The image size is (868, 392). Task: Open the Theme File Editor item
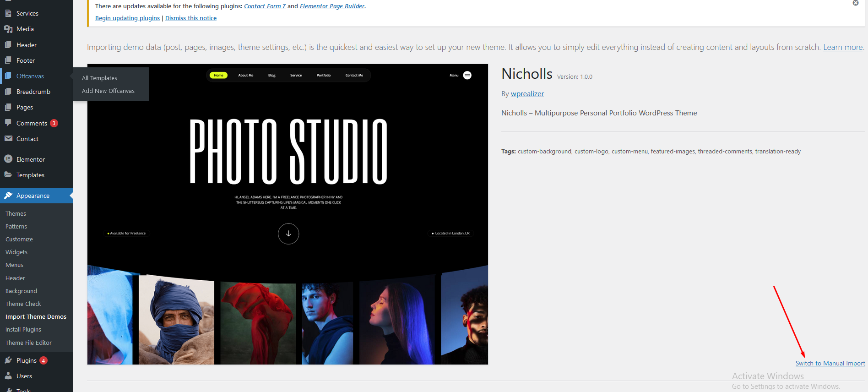[28, 343]
